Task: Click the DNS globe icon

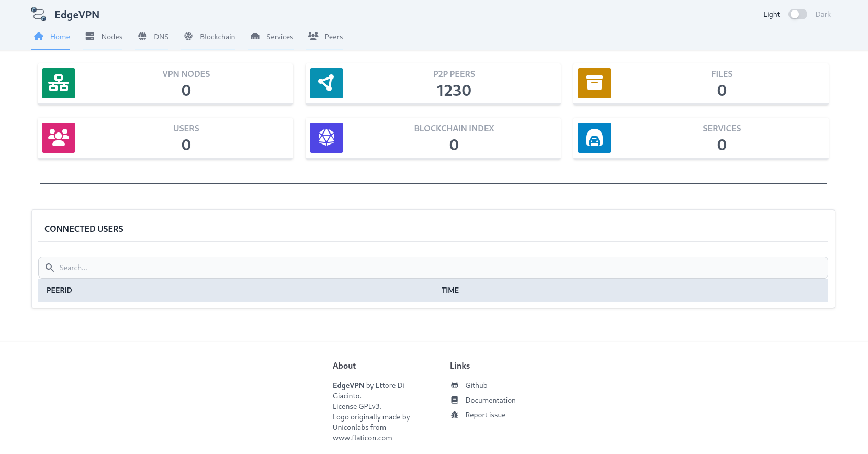Action: click(x=142, y=36)
